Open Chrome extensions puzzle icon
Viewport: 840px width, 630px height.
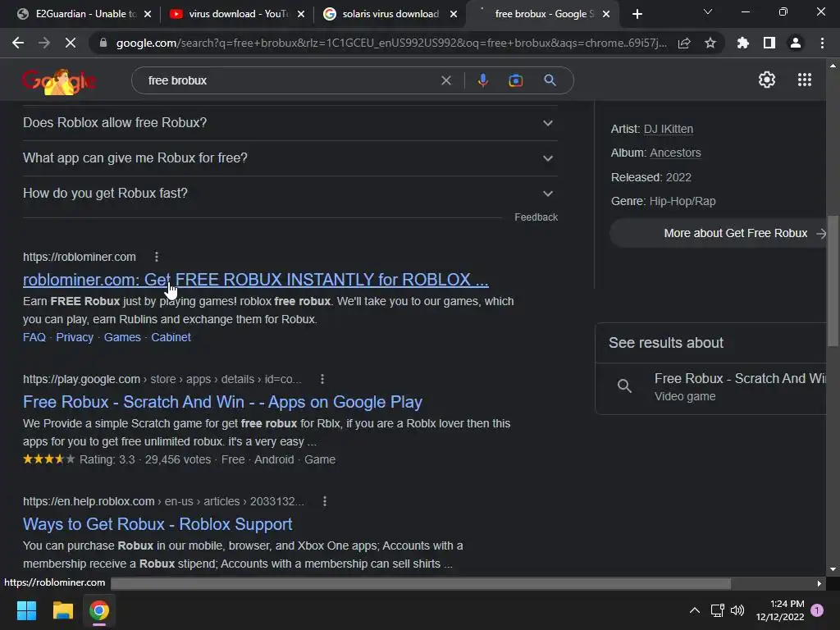[742, 43]
